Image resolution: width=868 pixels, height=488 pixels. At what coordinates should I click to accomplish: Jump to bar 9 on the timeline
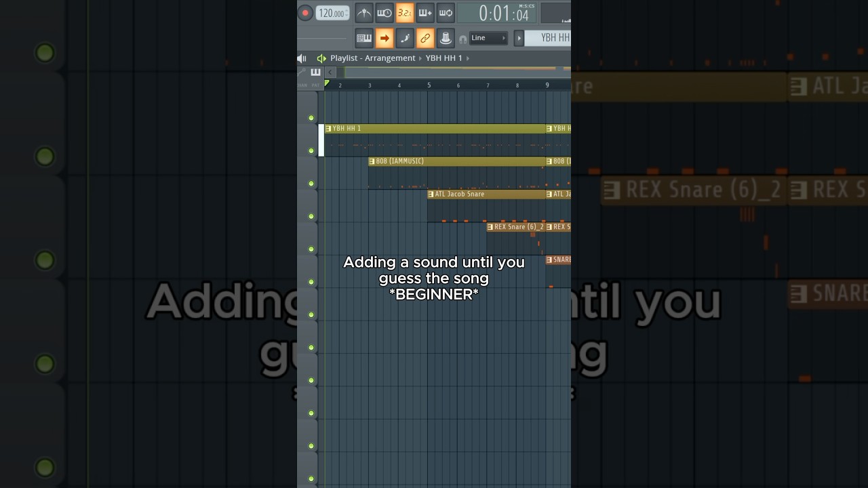tap(547, 85)
